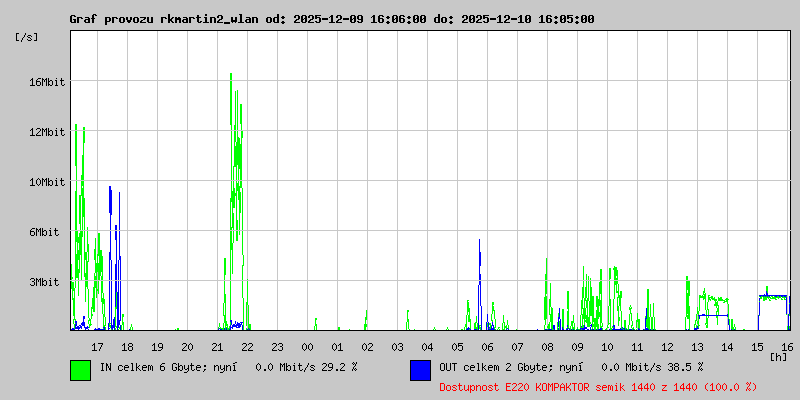Click hour label '17' on x-axis

tap(97, 347)
